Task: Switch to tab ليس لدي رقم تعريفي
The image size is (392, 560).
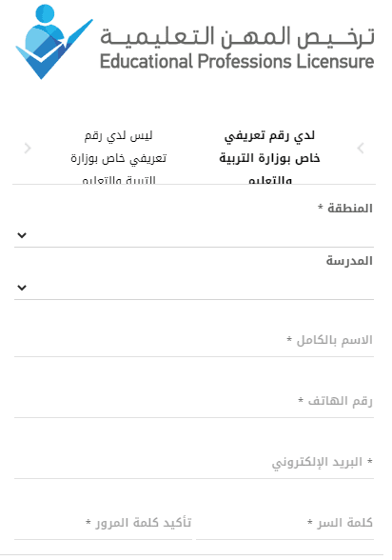Action: click(118, 157)
